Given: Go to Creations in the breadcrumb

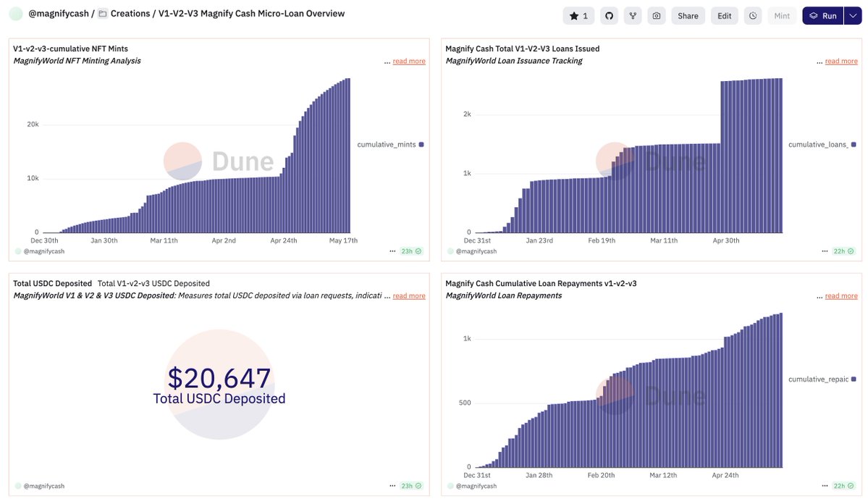Looking at the screenshot, I should point(130,14).
